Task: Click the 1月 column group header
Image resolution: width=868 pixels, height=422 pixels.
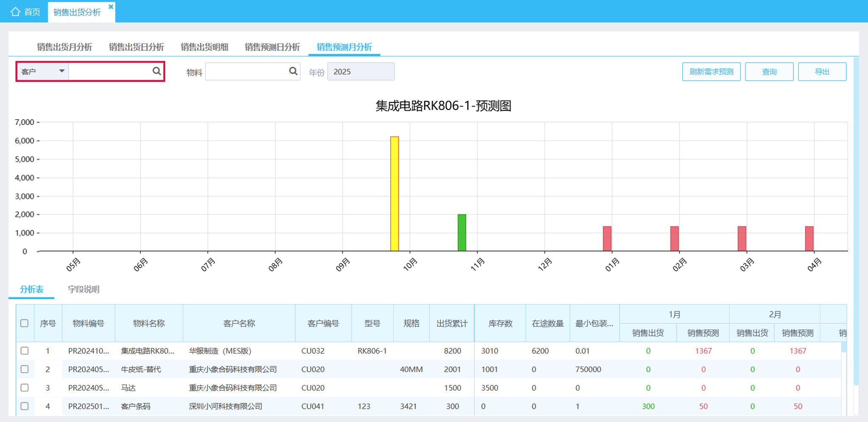Action: click(674, 314)
